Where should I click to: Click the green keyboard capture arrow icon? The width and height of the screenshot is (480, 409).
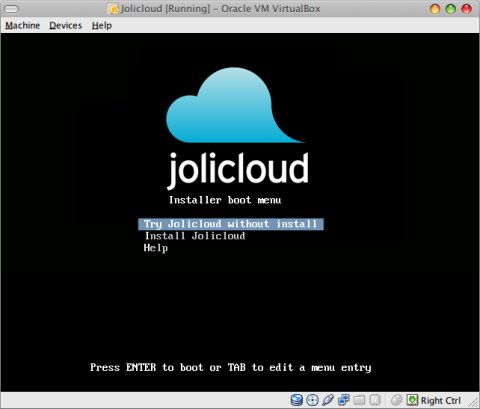[x=412, y=400]
